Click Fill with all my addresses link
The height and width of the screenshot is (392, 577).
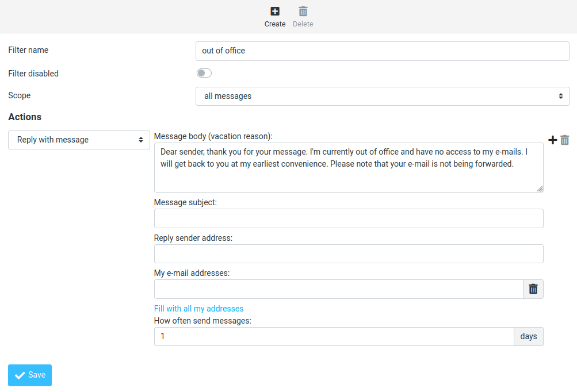[x=199, y=309]
